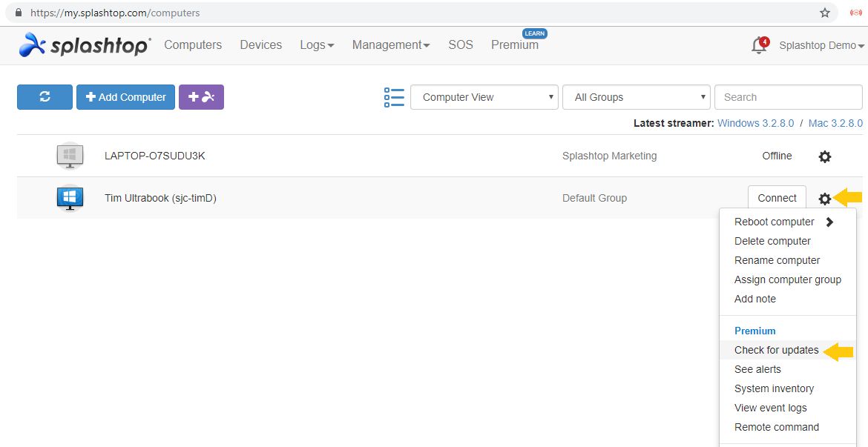The width and height of the screenshot is (868, 447).
Task: Open the Windows 3.2.8.0 streamer link
Action: 756,123
